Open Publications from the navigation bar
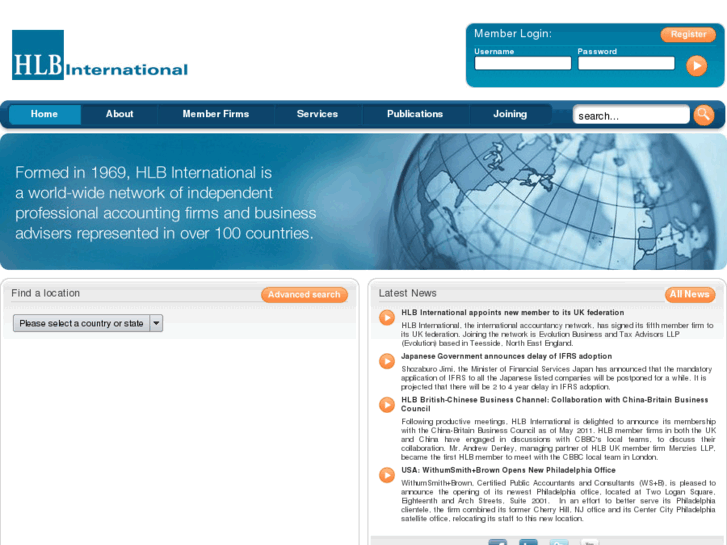727x545 pixels. [x=415, y=114]
